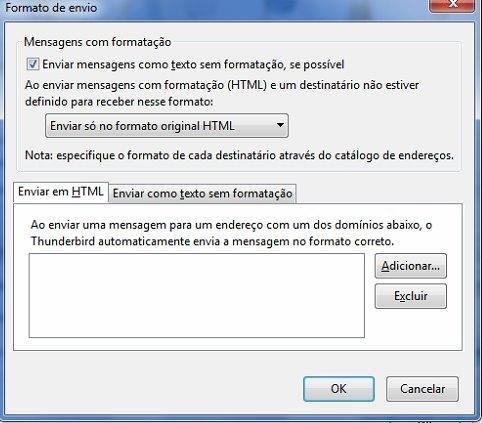The width and height of the screenshot is (482, 423).
Task: Dismiss the dialog with Cancelar
Action: tap(422, 389)
